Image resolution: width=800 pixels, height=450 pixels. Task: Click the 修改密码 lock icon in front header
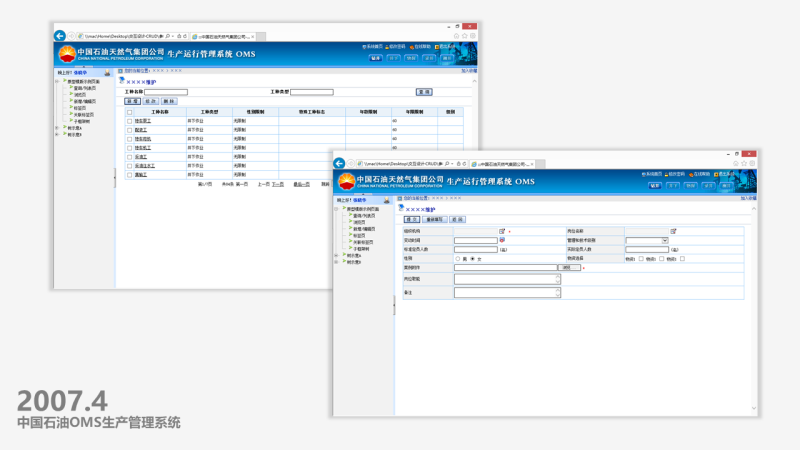tap(666, 174)
